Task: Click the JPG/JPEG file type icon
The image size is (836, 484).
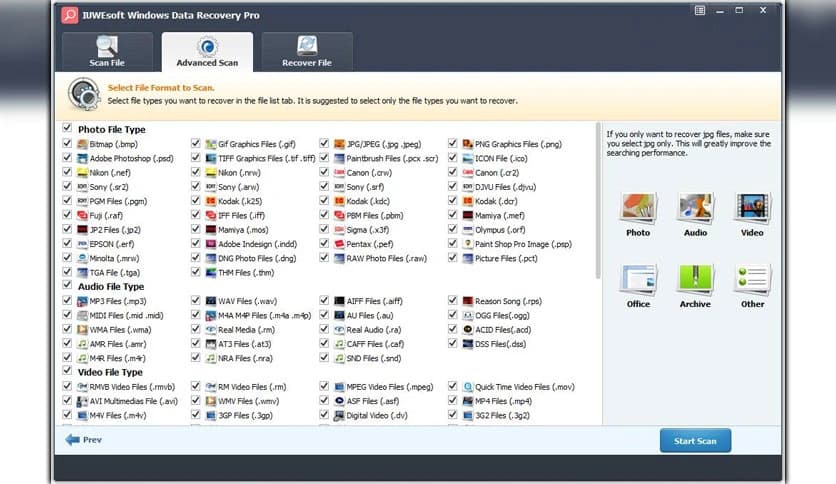Action: (x=339, y=144)
